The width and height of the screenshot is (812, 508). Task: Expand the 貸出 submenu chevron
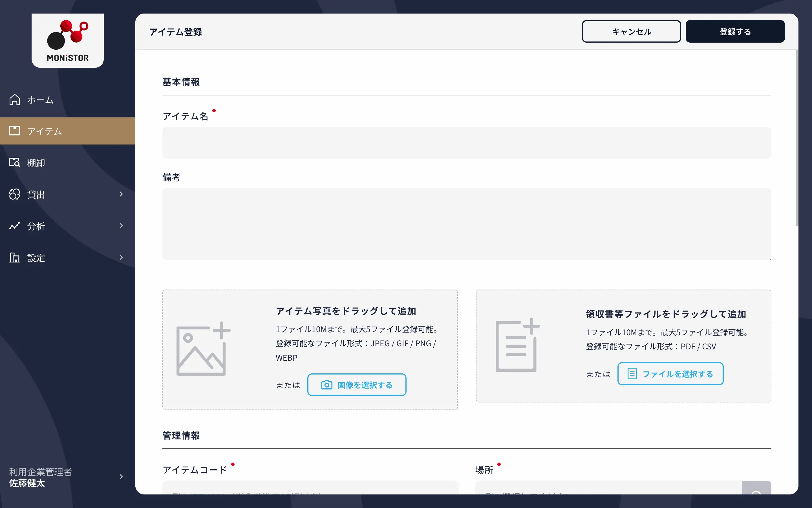point(121,194)
